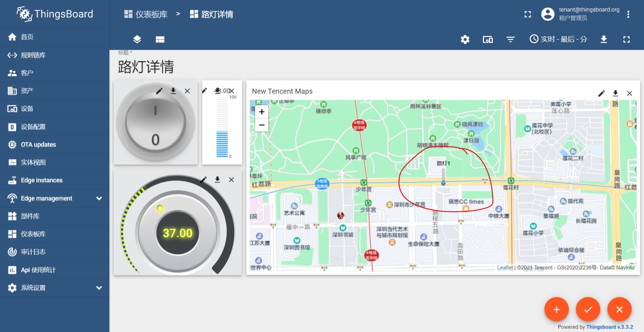644x332 pixels.
Task: Remove the 37.00 knob control widget
Action: tap(231, 179)
